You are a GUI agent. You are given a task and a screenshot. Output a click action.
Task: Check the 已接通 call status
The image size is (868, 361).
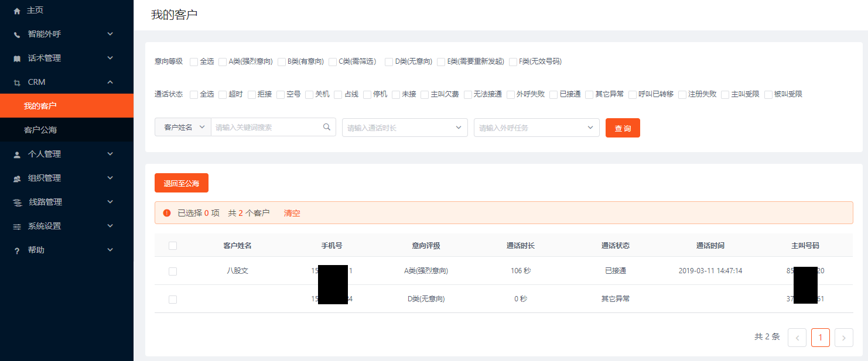tap(553, 94)
